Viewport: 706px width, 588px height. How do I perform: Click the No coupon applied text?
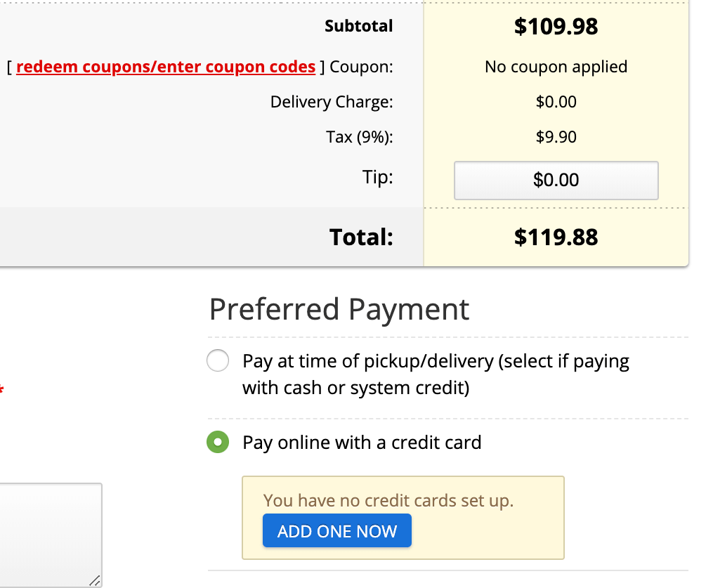556,67
